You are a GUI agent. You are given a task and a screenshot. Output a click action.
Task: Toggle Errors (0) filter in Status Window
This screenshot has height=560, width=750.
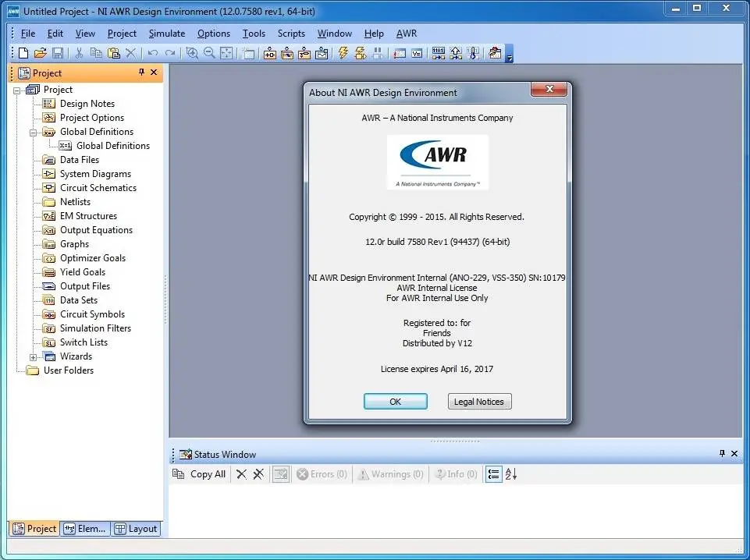[322, 474]
